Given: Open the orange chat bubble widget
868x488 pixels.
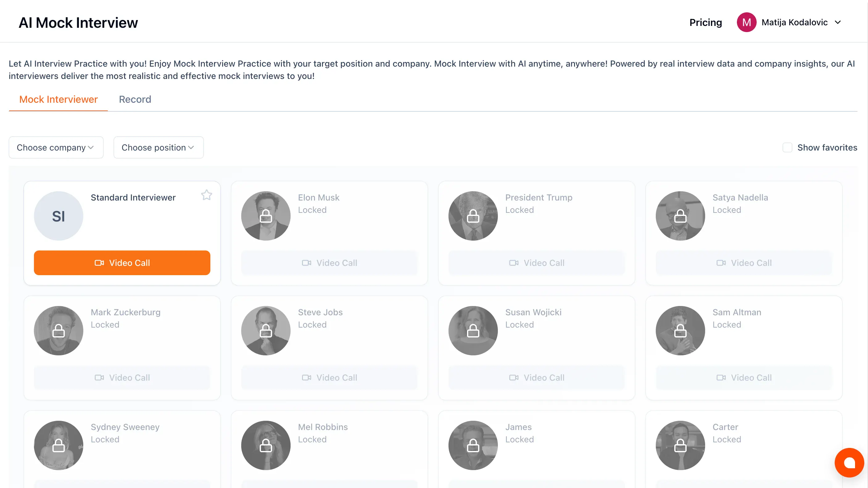Looking at the screenshot, I should coord(849,462).
